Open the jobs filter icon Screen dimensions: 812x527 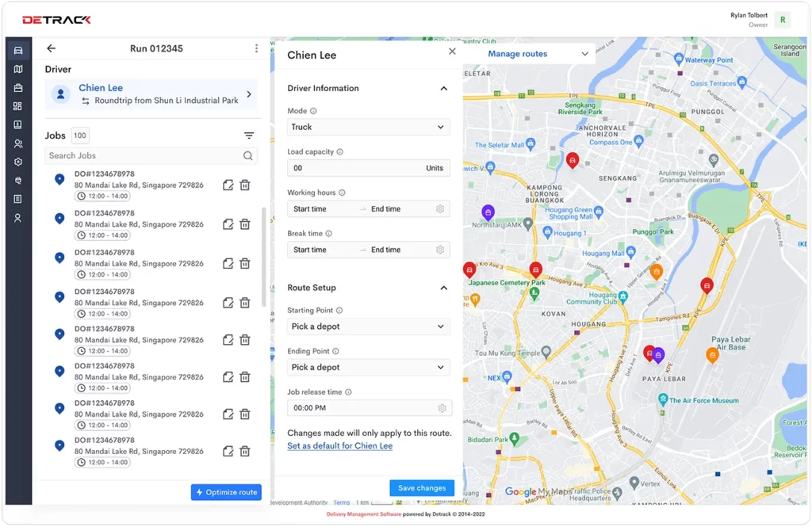250,135
